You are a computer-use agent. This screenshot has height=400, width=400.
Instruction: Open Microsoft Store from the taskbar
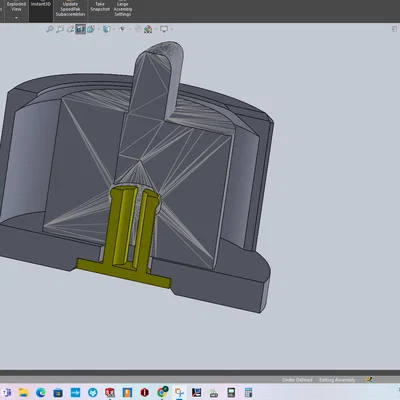click(58, 392)
